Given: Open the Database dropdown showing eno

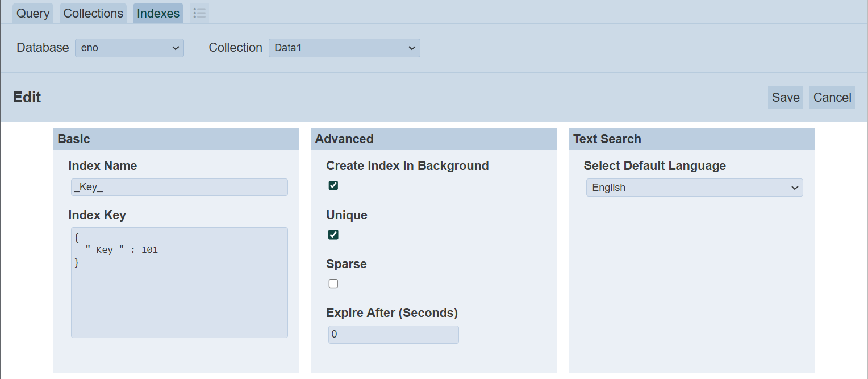Looking at the screenshot, I should coord(130,48).
